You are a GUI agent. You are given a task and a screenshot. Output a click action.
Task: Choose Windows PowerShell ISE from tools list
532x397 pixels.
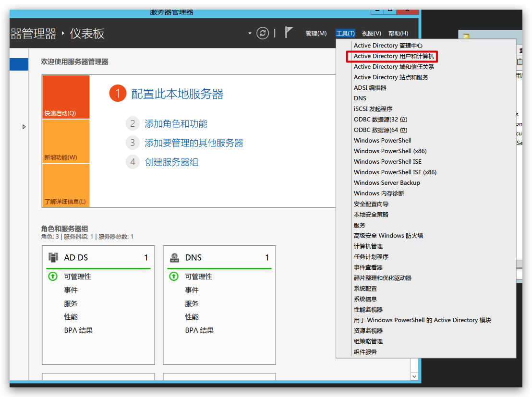tap(387, 162)
